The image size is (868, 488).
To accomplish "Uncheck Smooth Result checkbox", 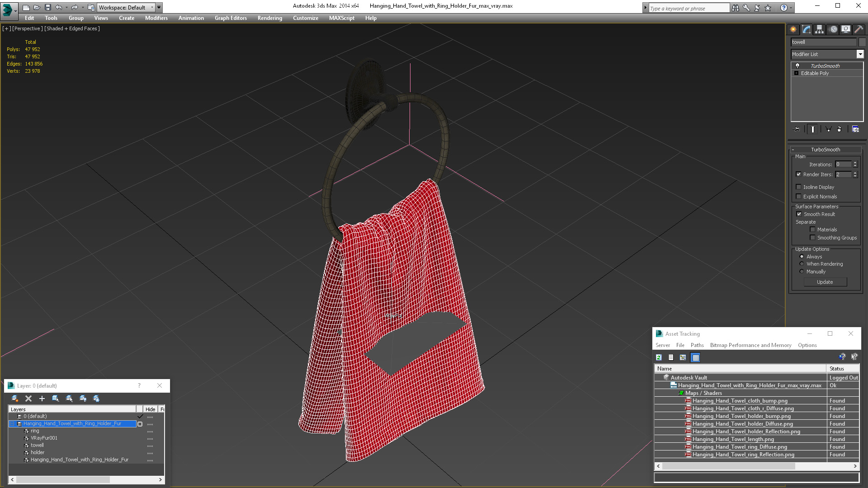I will point(799,214).
